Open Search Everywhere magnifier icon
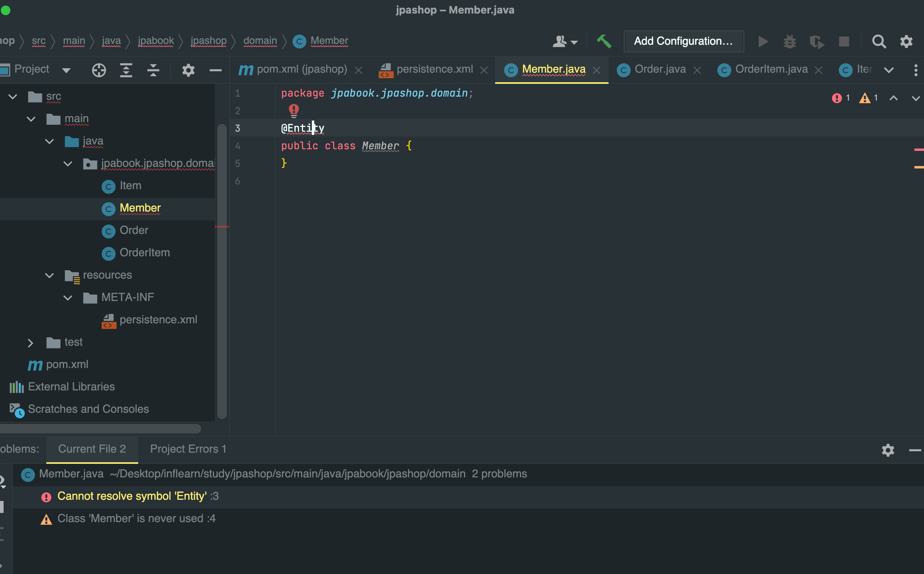 click(x=878, y=41)
